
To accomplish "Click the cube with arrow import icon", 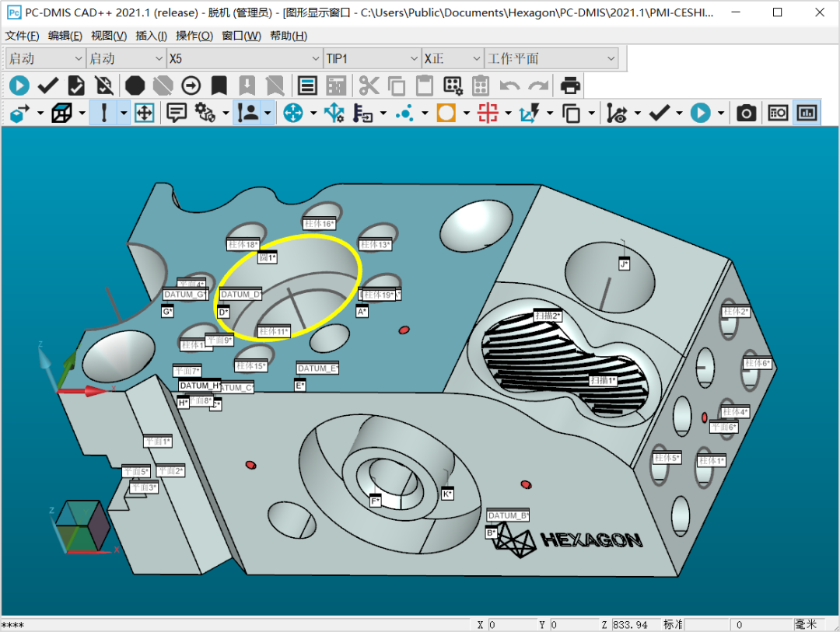I will pyautogui.click(x=19, y=113).
